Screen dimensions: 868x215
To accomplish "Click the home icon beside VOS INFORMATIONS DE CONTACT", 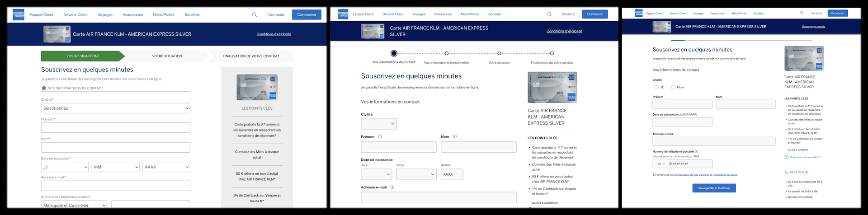I will [x=44, y=88].
